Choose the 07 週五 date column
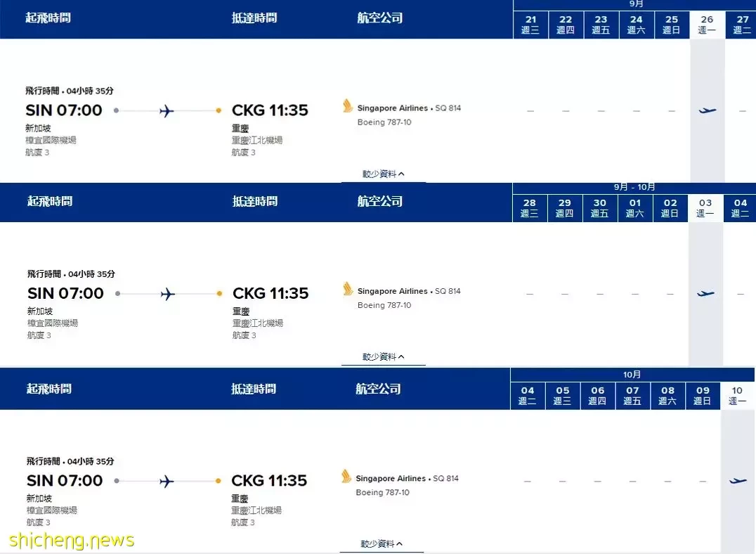 tap(632, 395)
